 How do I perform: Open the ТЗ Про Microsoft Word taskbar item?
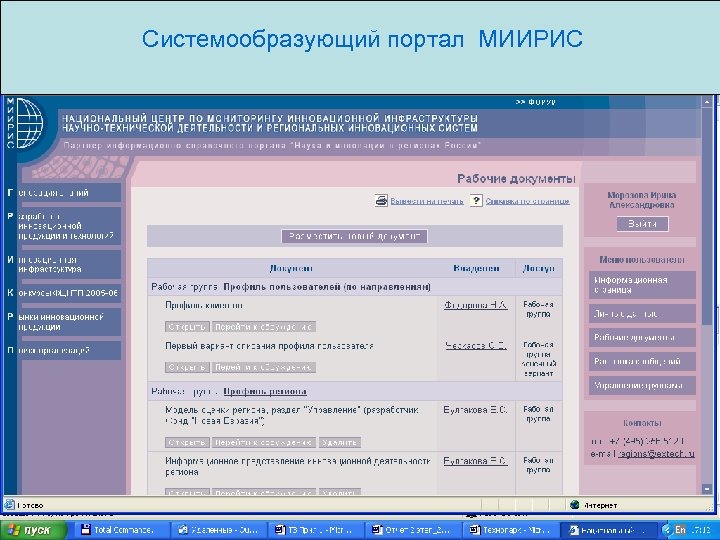tap(315, 530)
